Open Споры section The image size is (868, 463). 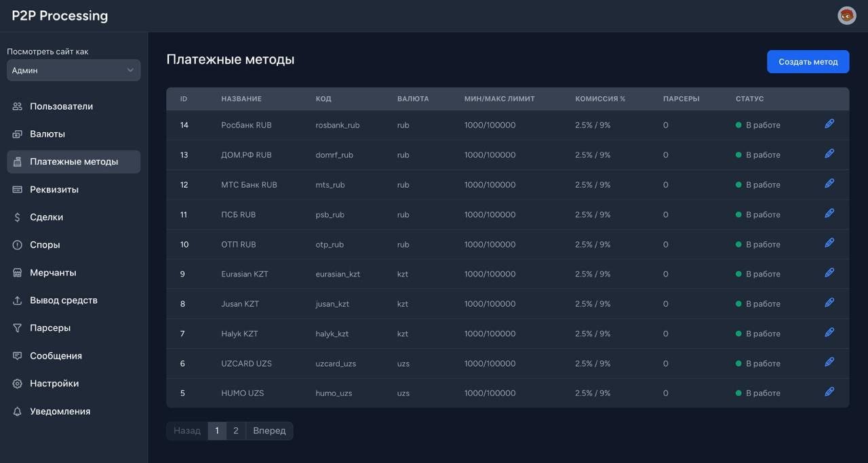pyautogui.click(x=74, y=245)
